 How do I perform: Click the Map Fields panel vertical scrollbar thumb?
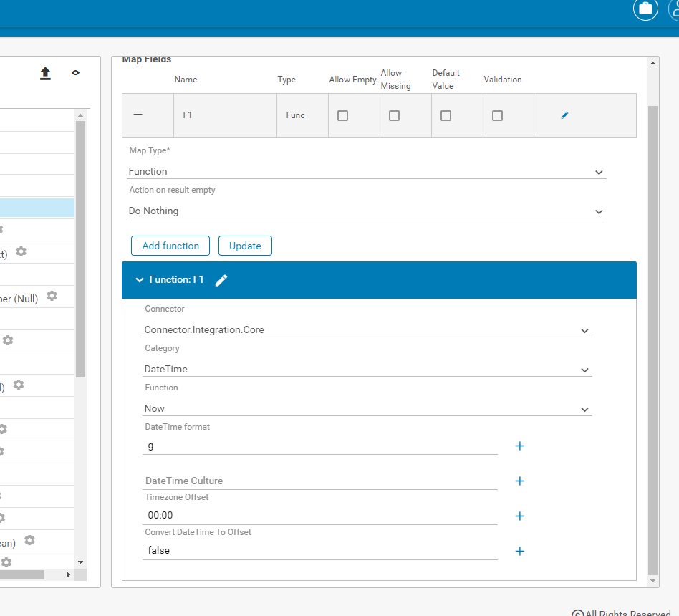652,340
